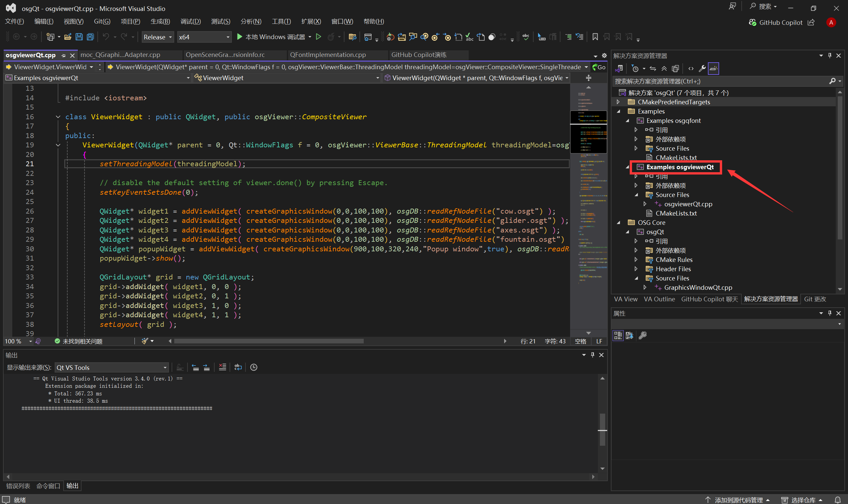
Task: Click the notifications bell in status bar
Action: pos(837,500)
